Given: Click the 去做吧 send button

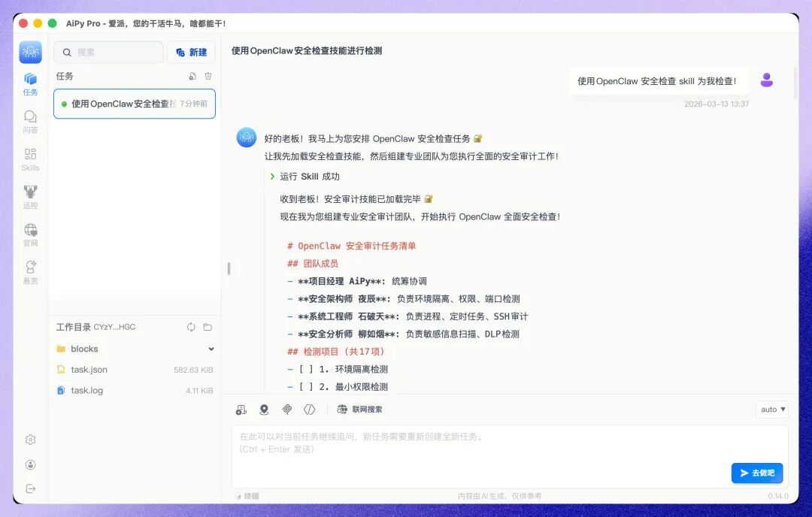Looking at the screenshot, I should click(x=757, y=473).
